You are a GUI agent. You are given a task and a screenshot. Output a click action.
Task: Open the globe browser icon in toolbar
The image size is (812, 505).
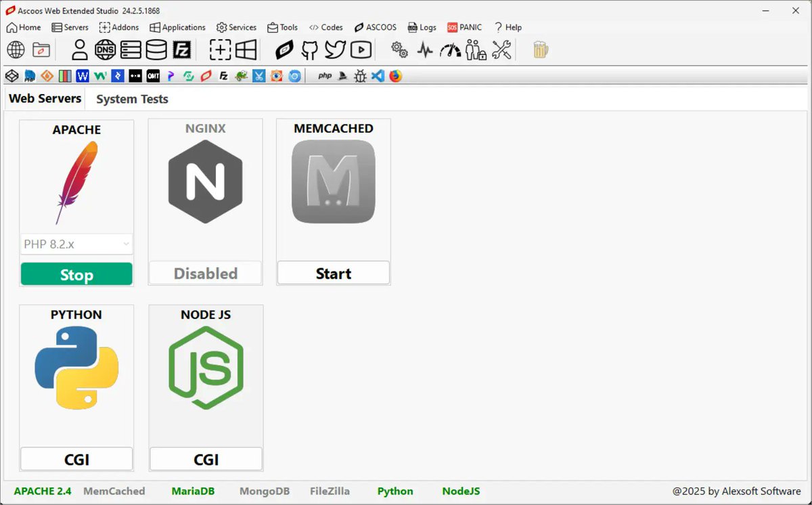click(16, 49)
